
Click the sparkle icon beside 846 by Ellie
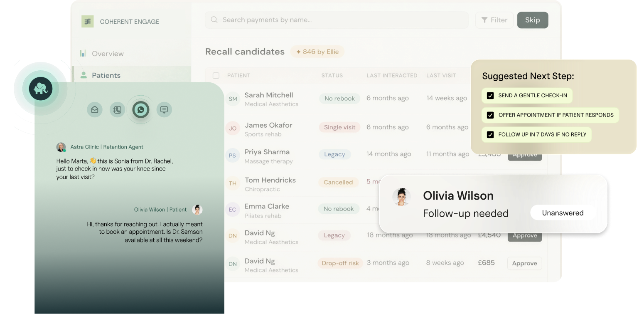tap(298, 52)
